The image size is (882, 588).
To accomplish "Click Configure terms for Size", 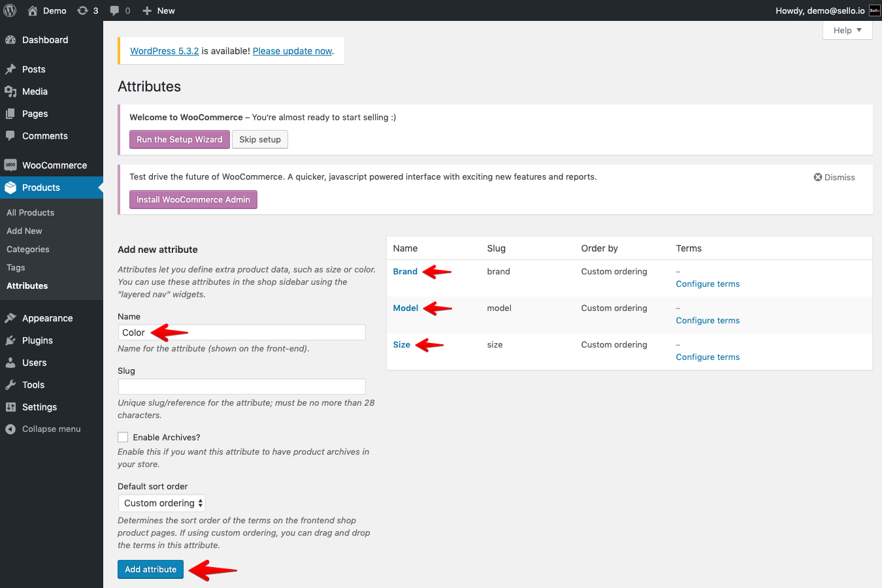I will [x=708, y=357].
